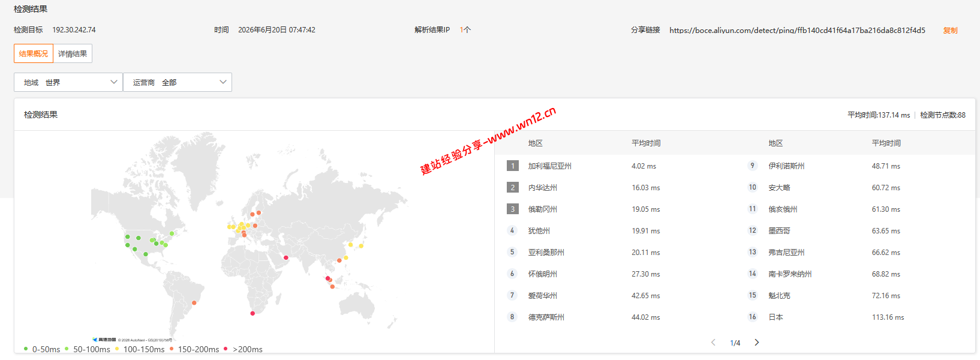Click the >200ms red legend dot
Viewport: 980px width, 360px height.
[x=226, y=349]
